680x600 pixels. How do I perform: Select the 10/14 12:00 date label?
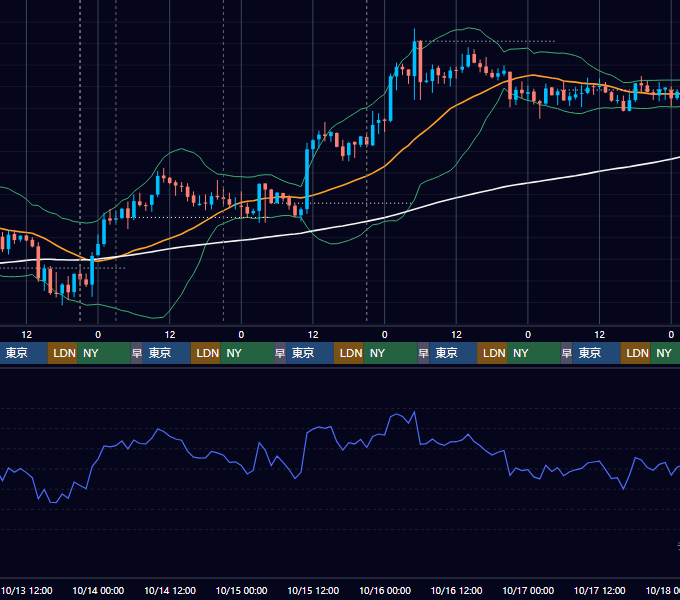coord(170,590)
